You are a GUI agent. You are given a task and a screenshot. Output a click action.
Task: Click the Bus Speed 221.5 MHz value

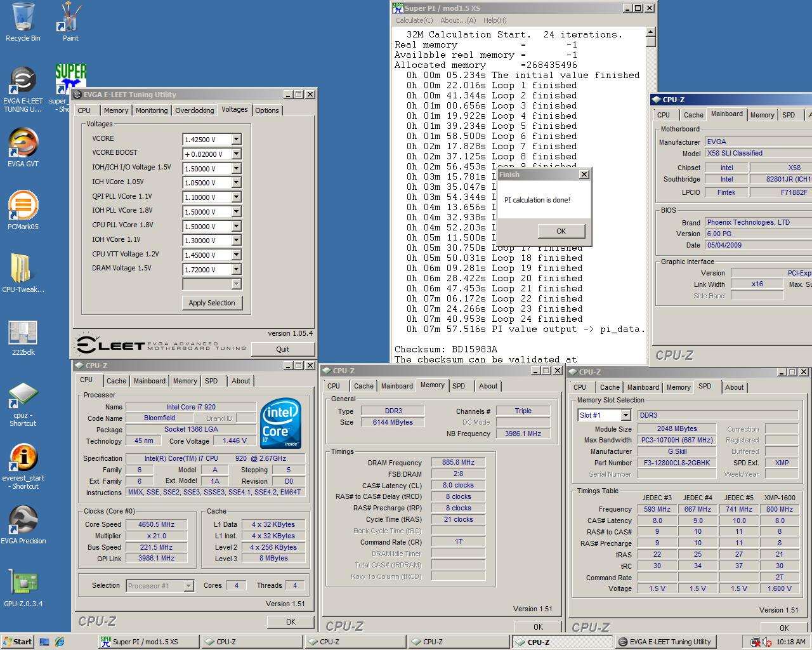click(156, 547)
